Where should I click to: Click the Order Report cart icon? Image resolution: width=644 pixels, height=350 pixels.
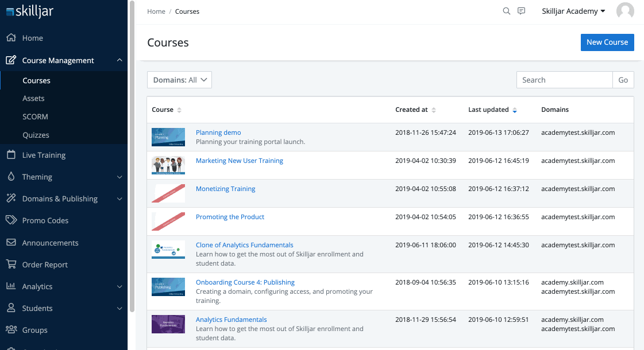[11, 265]
